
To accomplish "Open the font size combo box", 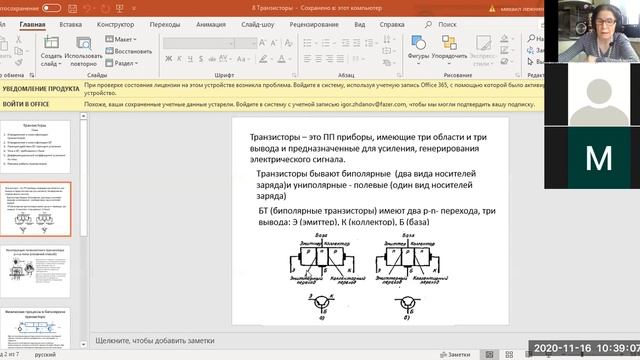I will 246,43.
